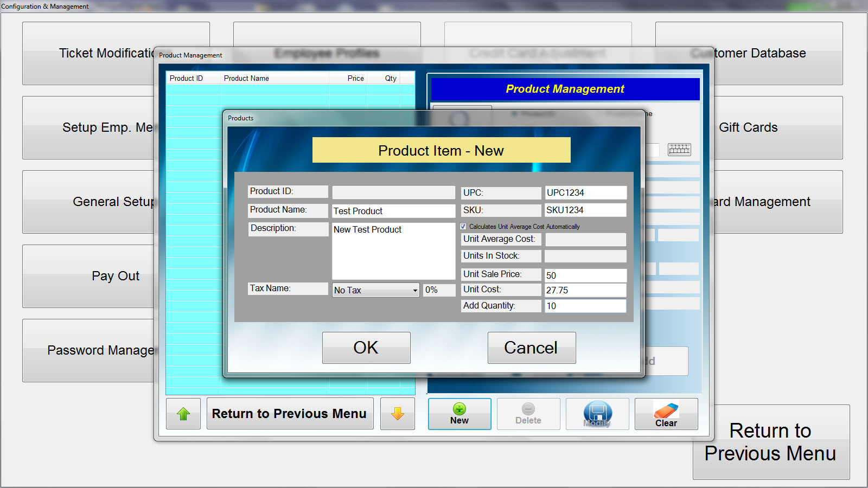Click the eraser Clear icon
868x488 pixels.
[666, 411]
